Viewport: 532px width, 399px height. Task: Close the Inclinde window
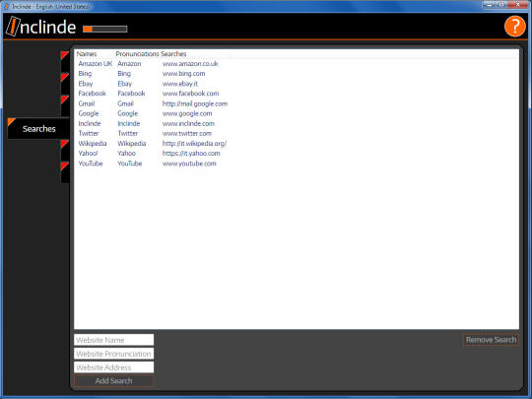tap(519, 4)
